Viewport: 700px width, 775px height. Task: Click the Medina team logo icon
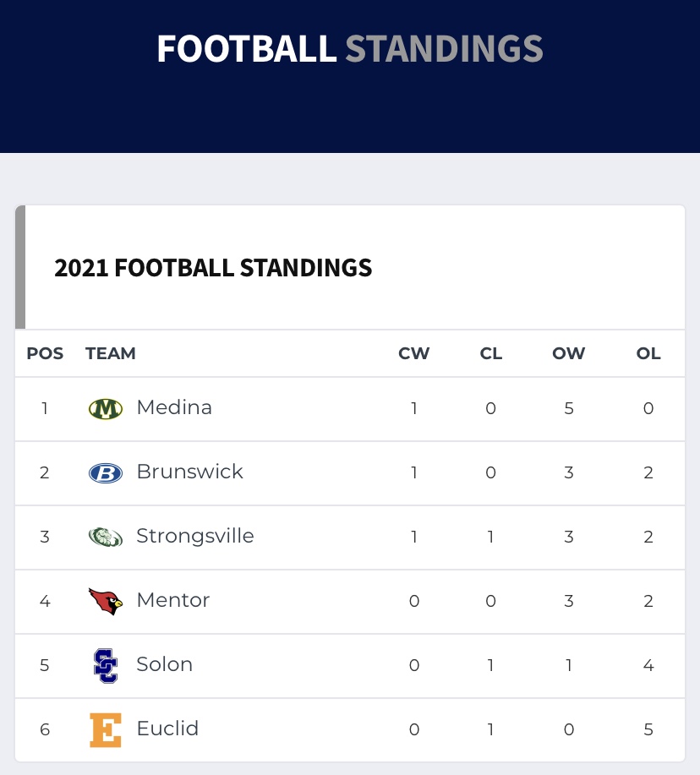[106, 409]
